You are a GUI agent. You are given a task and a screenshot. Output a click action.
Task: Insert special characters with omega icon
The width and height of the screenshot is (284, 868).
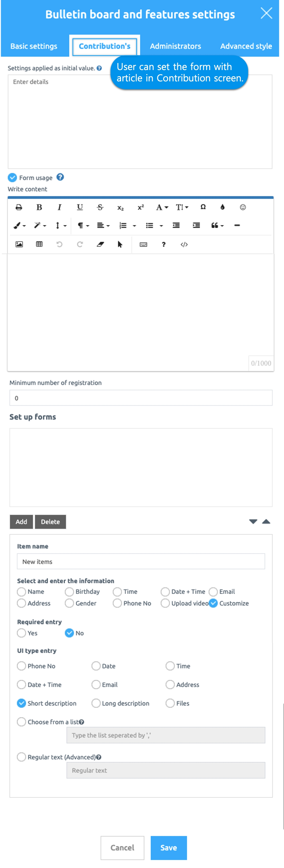[x=203, y=207]
